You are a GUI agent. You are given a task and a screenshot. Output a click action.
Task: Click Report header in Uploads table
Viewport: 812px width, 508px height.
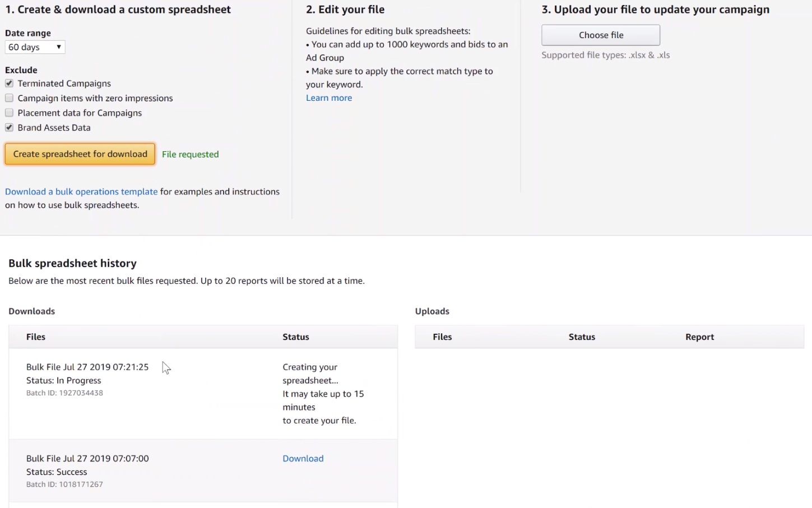[x=699, y=337]
